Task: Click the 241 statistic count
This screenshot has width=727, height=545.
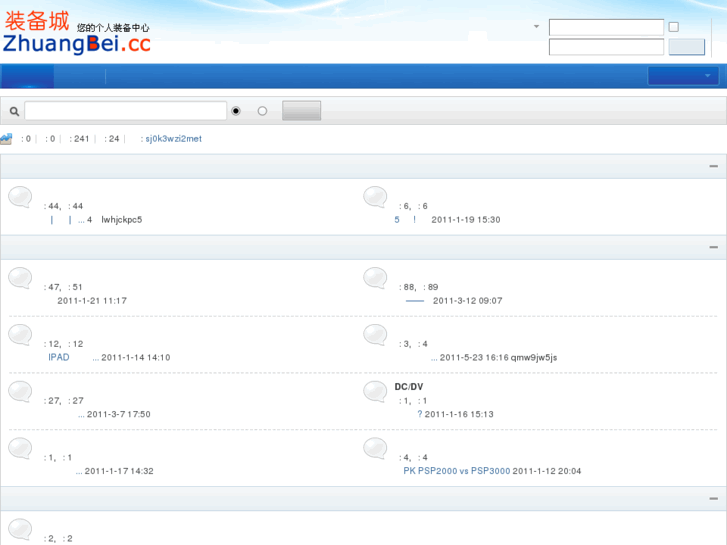Action: pos(82,139)
